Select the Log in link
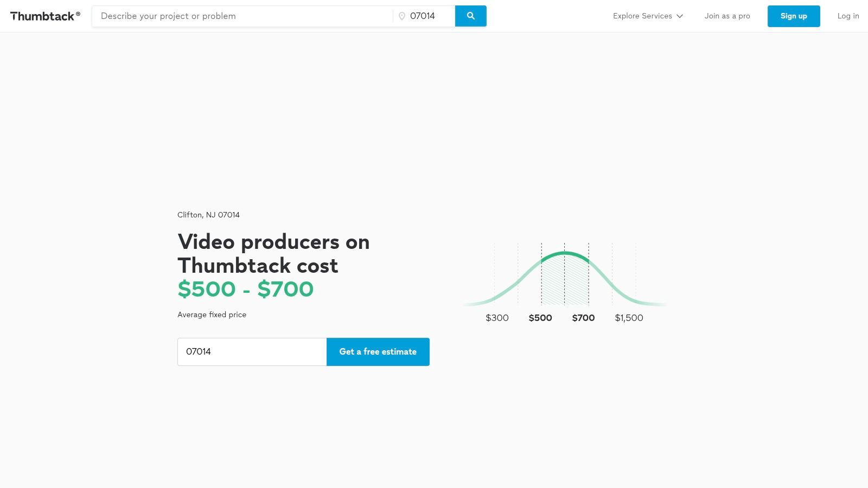Screen dimensions: 868x488 848,16
